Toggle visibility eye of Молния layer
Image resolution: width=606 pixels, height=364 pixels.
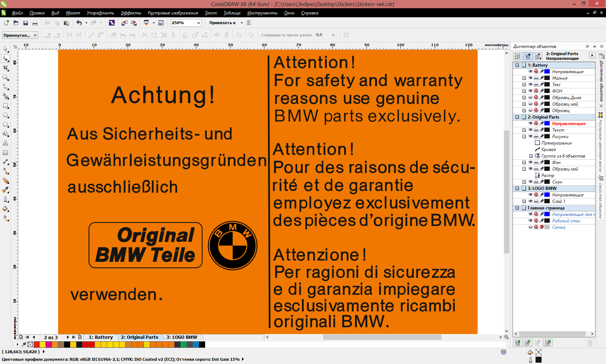(x=530, y=78)
